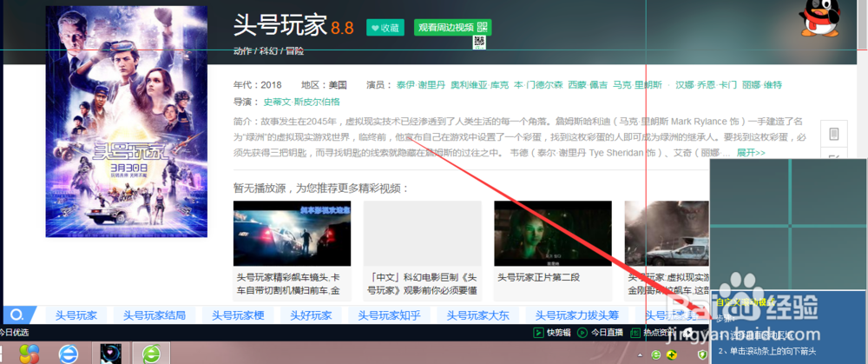Viewport: 868px width, 364px height.
Task: Open actor link 奥利维亚·库克
Action: [479, 85]
